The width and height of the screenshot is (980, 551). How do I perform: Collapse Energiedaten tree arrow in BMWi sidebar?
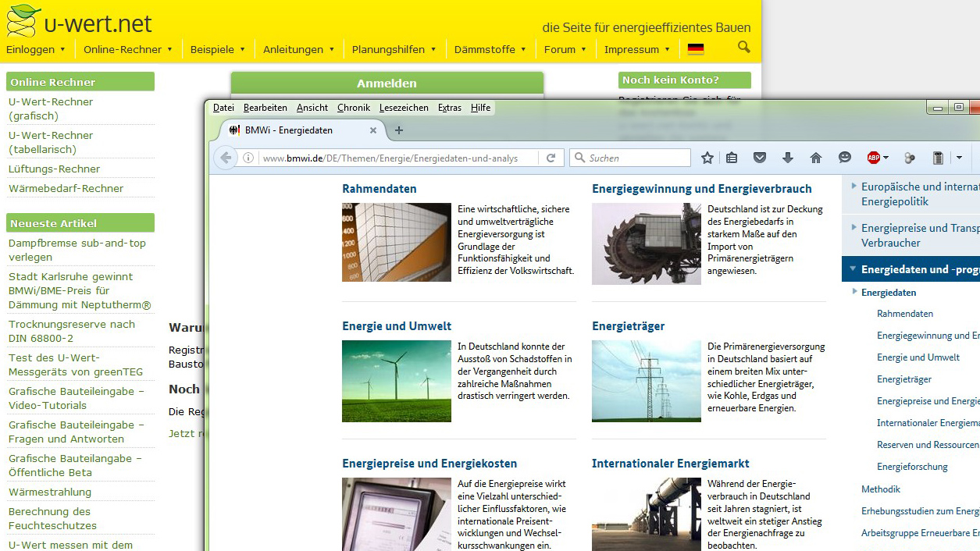point(854,292)
